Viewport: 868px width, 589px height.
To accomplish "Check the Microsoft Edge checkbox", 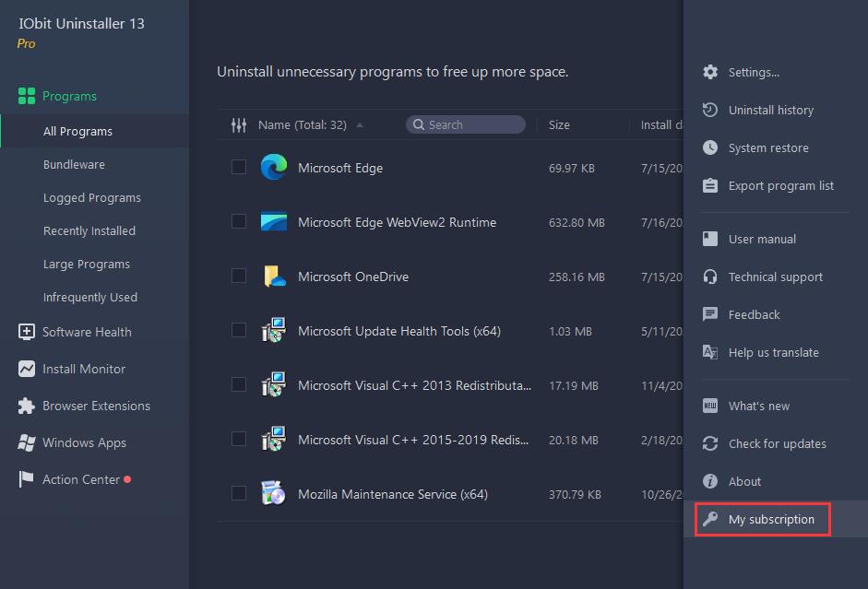I will pos(239,167).
